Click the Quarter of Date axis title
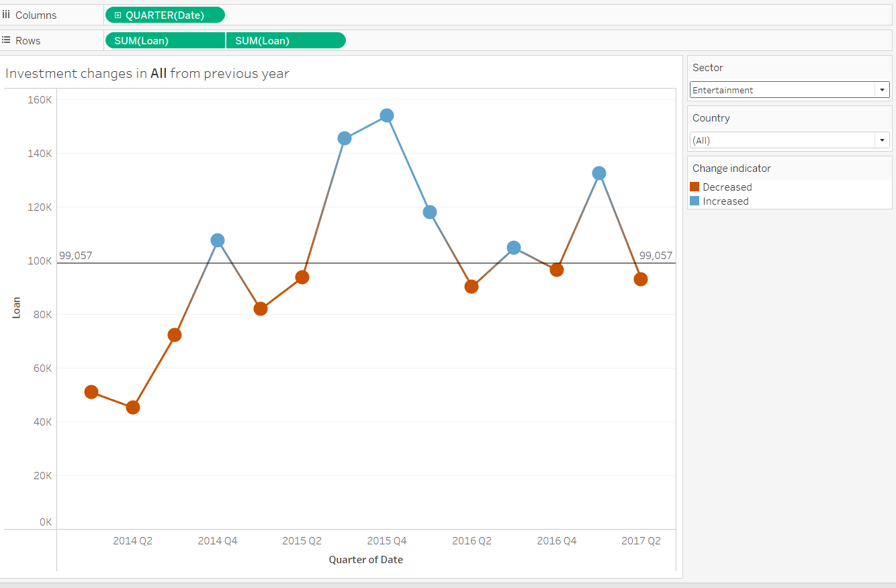The width and height of the screenshot is (896, 588). (x=366, y=559)
